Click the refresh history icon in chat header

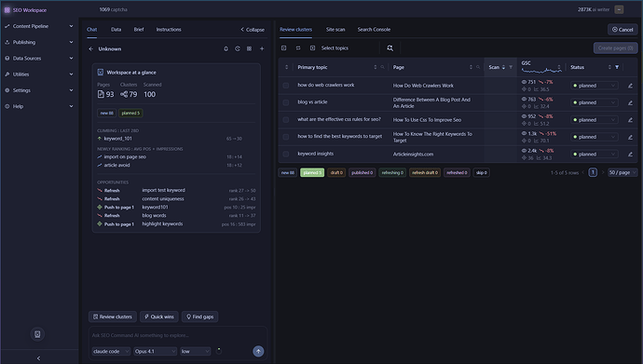pyautogui.click(x=238, y=48)
